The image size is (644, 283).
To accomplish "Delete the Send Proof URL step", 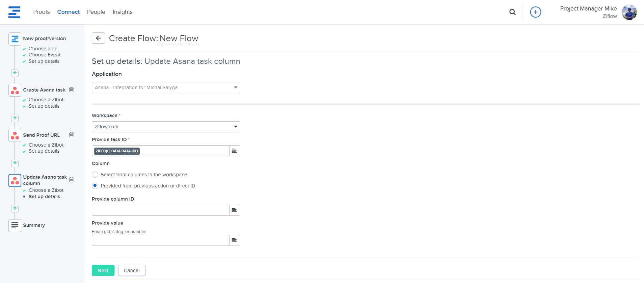I will 72,135.
